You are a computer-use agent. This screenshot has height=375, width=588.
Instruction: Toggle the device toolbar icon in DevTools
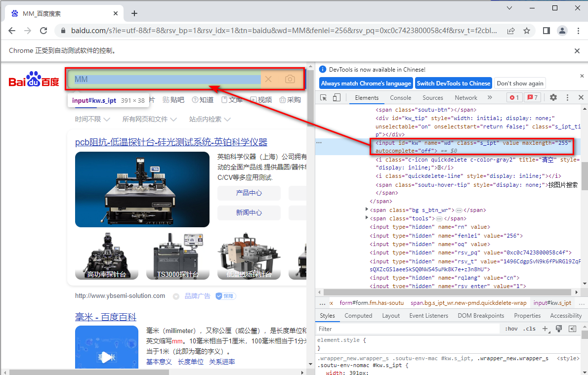tap(336, 97)
